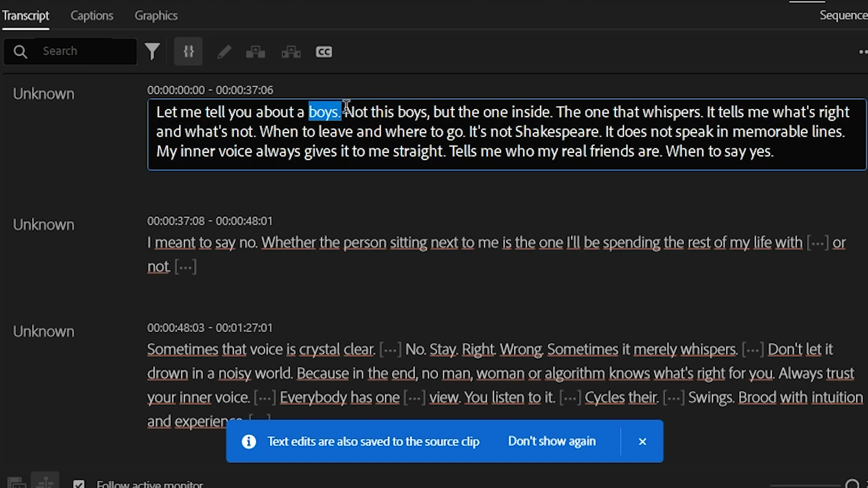Screen dimensions: 868x488
Task: Click the pencil edit icon
Action: (x=224, y=52)
